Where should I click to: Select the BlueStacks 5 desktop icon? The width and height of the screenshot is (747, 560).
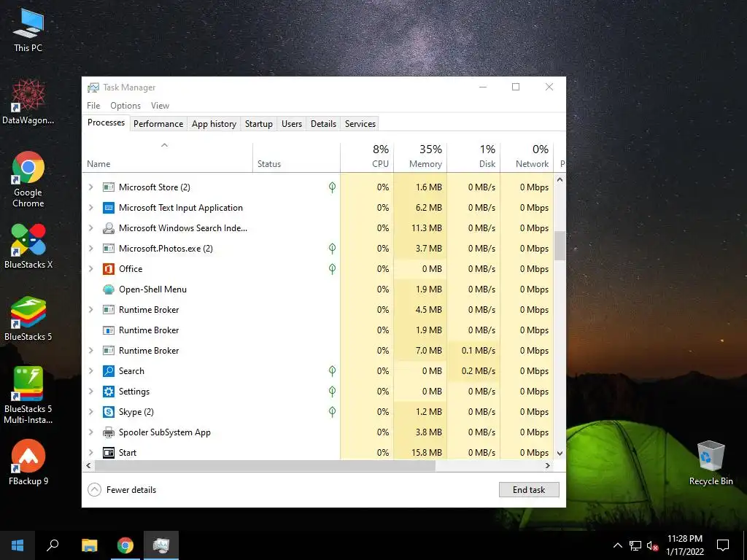pyautogui.click(x=28, y=319)
